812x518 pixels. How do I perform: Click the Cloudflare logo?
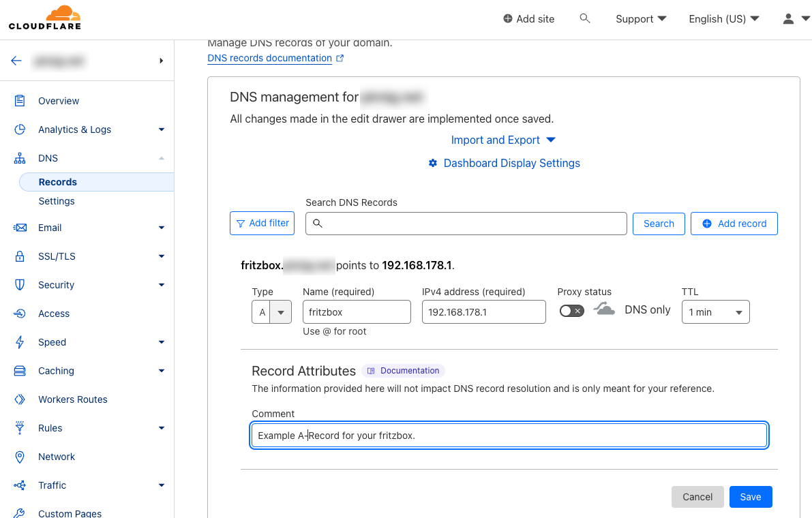coord(45,18)
